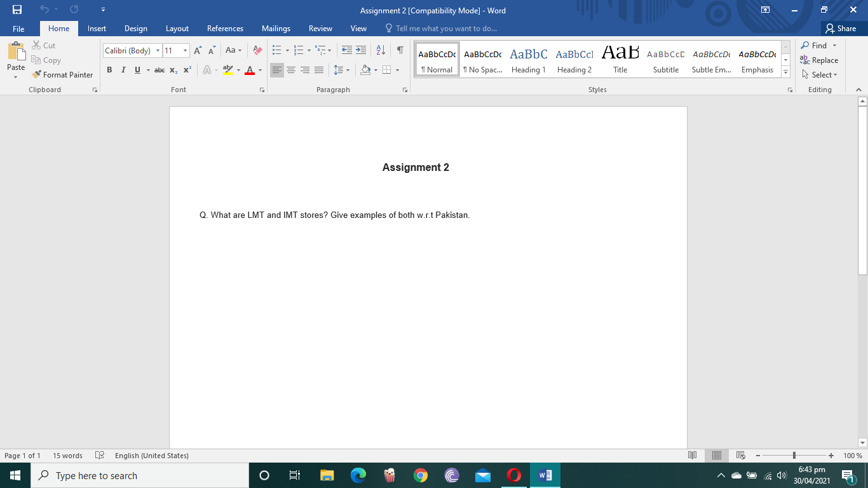The width and height of the screenshot is (868, 488).
Task: Toggle strikethrough formatting
Action: coord(159,71)
